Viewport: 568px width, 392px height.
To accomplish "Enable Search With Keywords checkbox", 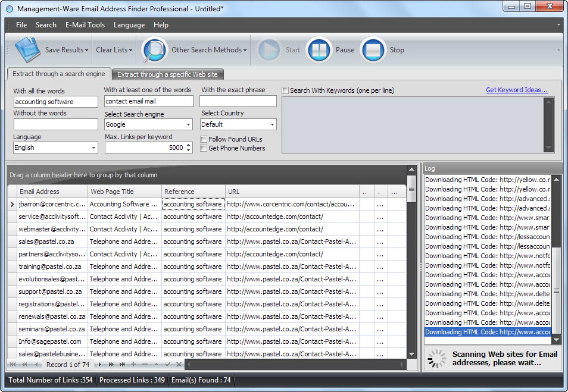I will (x=285, y=90).
